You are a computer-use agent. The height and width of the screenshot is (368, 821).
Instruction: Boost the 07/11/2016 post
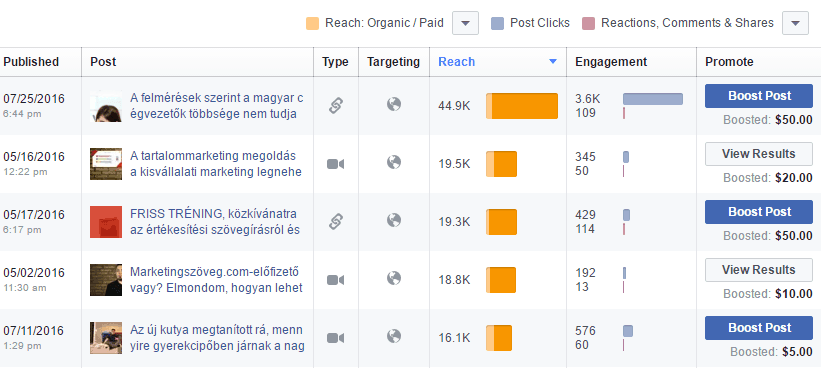point(759,328)
